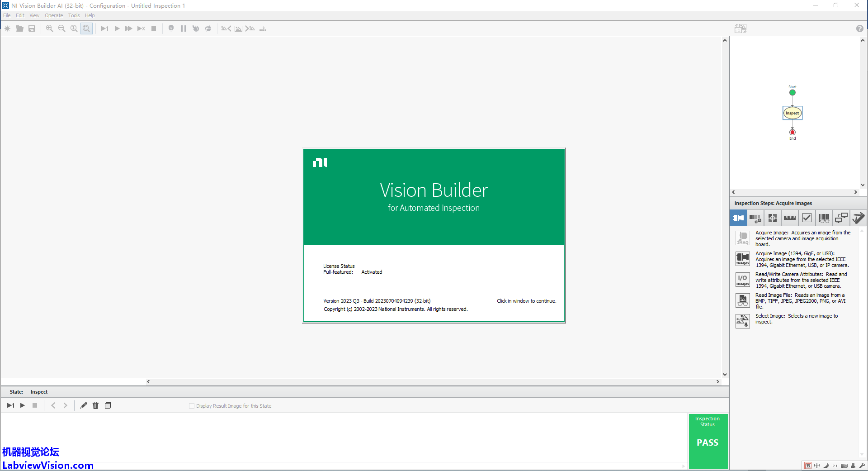Open the Communicate networked monitors tab

point(841,218)
